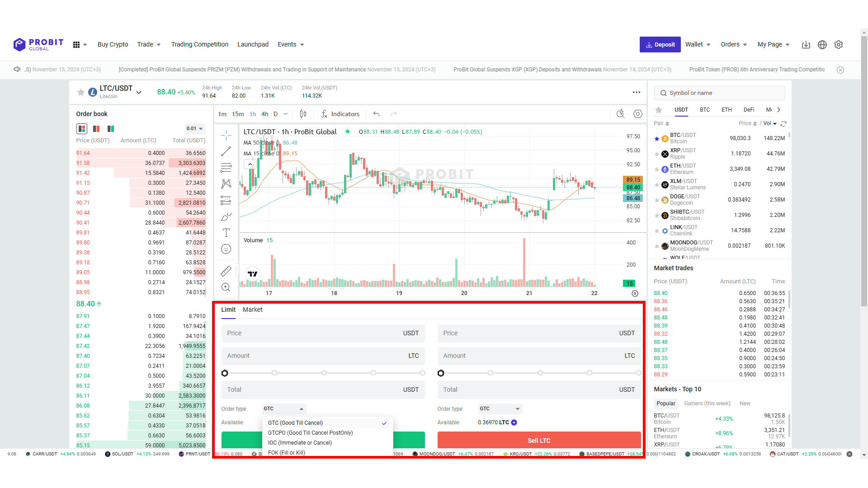The width and height of the screenshot is (868, 488).
Task: Select the ruler measure tool
Action: click(x=226, y=271)
